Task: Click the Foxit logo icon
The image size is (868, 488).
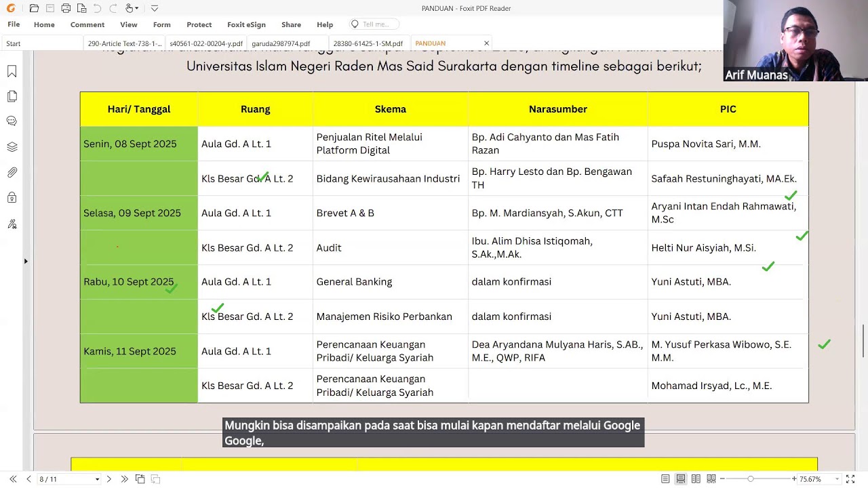Action: (11, 8)
